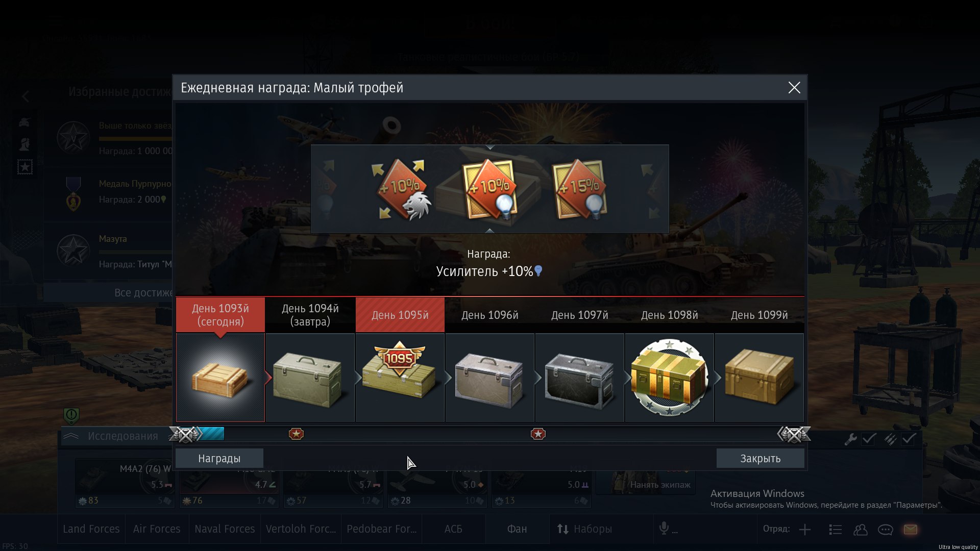Open the Награды rewards list
This screenshot has width=980, height=551.
click(x=219, y=458)
